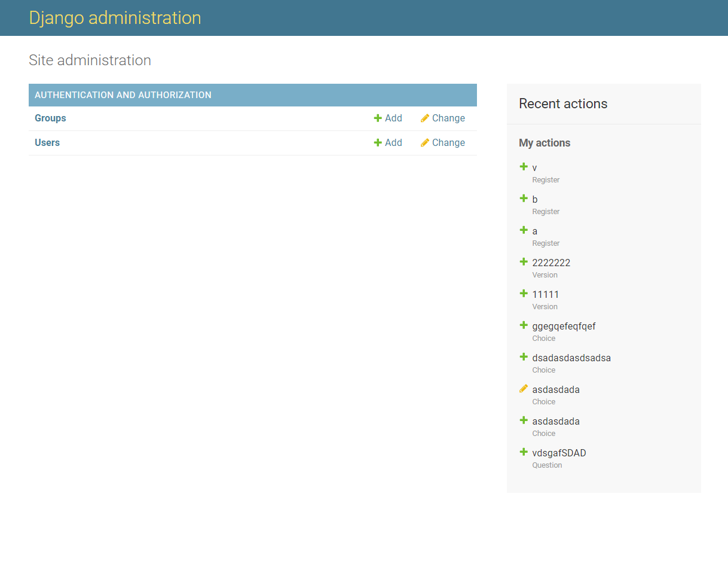Viewport: 728px width, 561px height.
Task: Click the plus icon next to 'b'
Action: click(524, 199)
